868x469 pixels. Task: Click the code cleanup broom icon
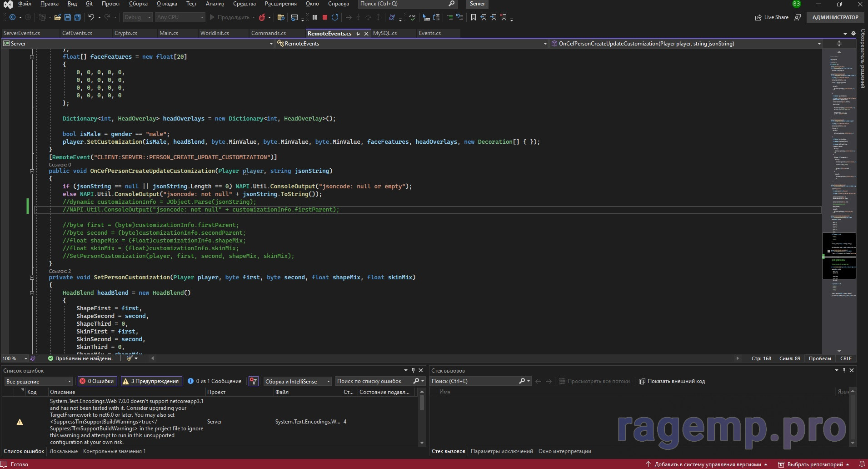[x=130, y=358]
